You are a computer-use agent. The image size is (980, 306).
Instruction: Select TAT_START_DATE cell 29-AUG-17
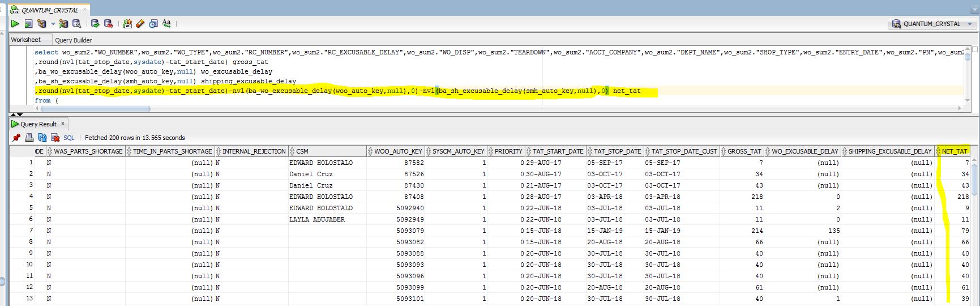[555, 163]
